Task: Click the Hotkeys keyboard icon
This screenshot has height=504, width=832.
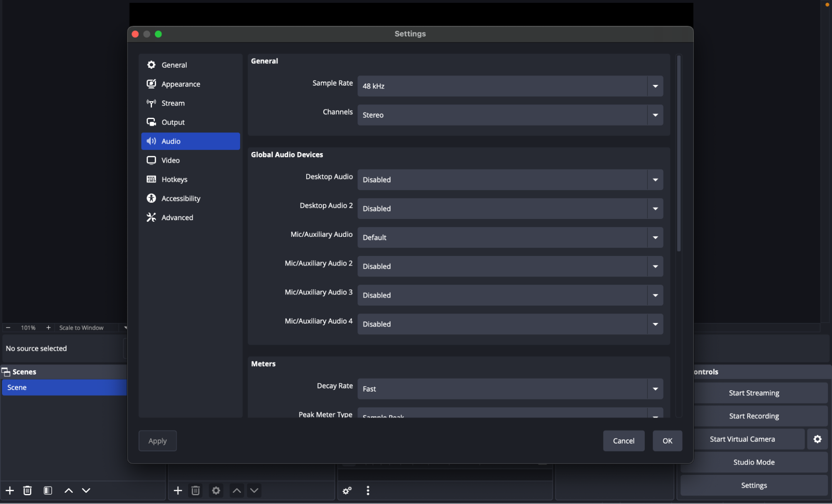Action: tap(151, 179)
